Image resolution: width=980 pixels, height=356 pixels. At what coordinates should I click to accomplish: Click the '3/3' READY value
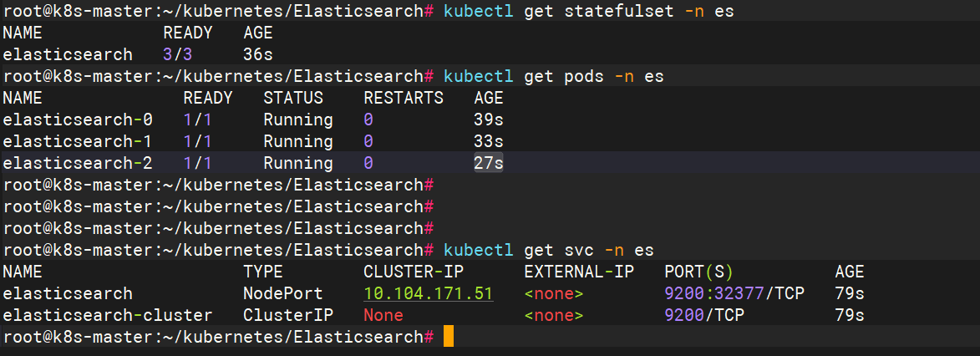(177, 54)
